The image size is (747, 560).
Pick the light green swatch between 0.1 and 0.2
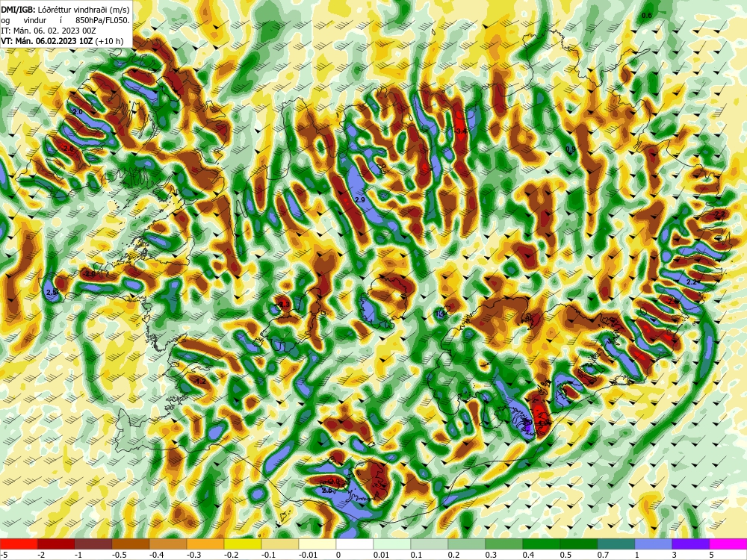pos(430,544)
